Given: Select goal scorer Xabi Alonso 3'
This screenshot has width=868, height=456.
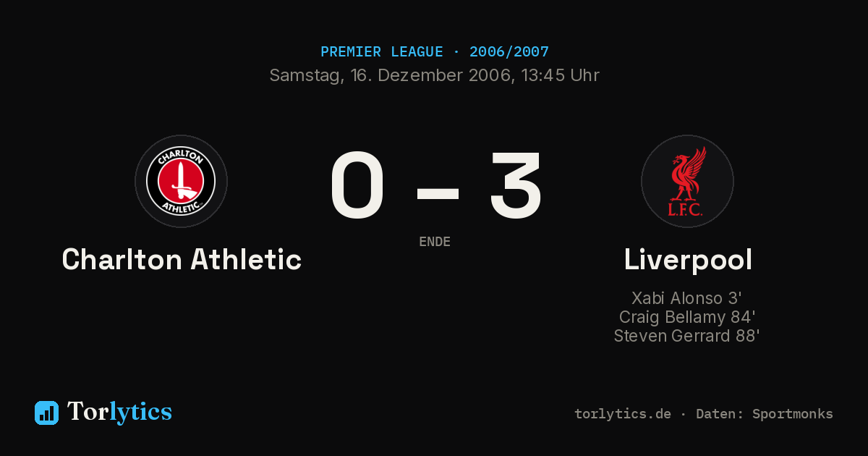Looking at the screenshot, I should [686, 298].
